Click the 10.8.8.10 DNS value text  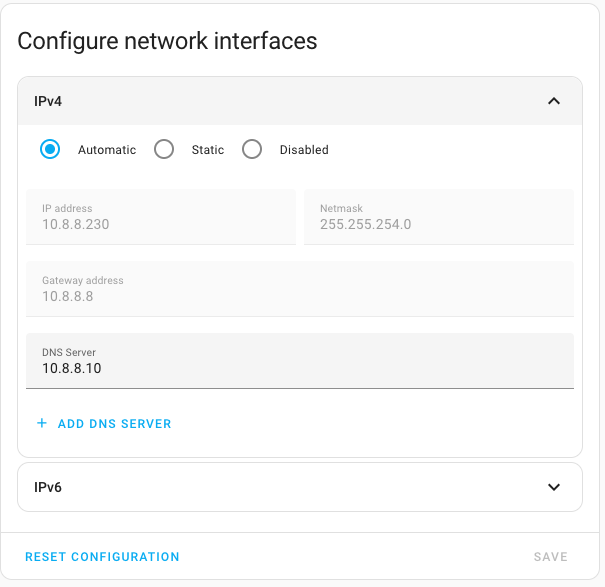point(72,368)
